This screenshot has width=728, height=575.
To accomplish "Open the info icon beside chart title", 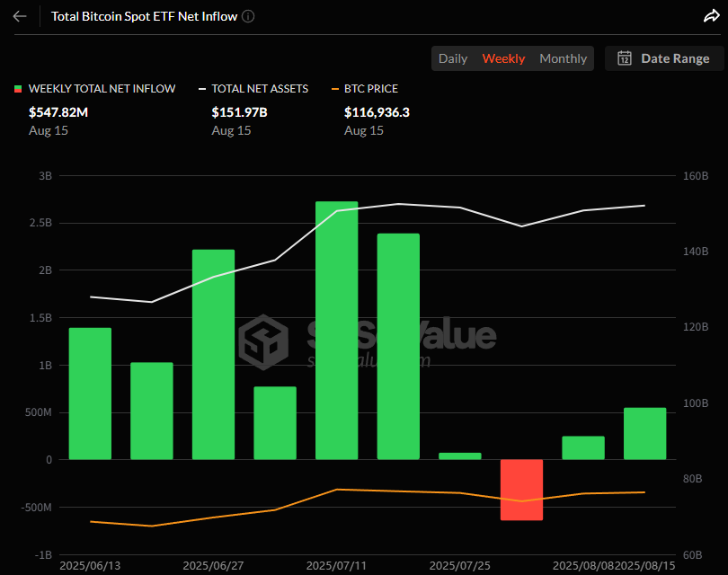I will coord(248,16).
